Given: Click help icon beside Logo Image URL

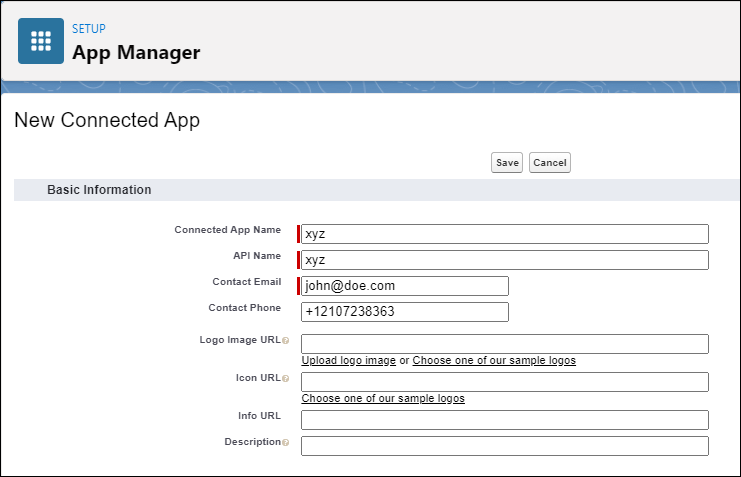Looking at the screenshot, I should 286,341.
